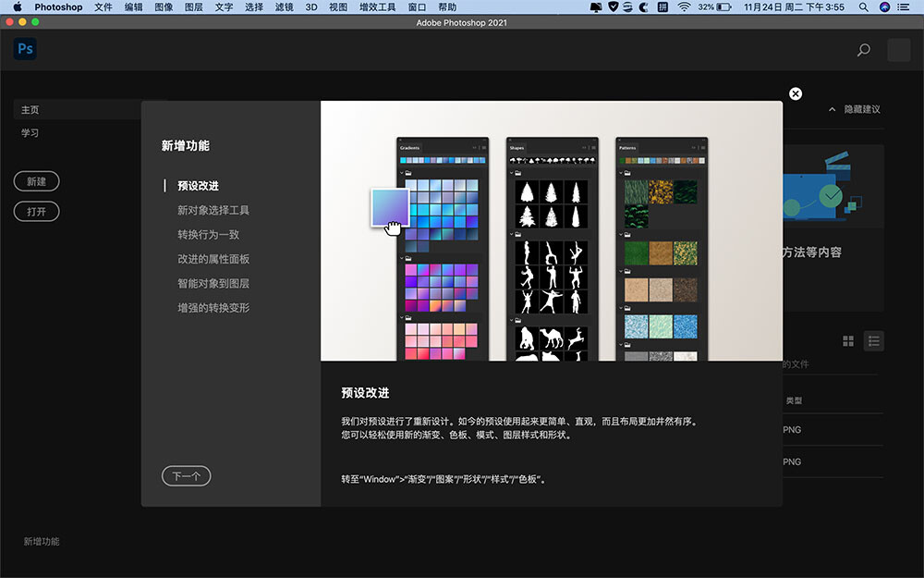Open the Photoshop application menu
The image size is (924, 578).
click(x=58, y=7)
